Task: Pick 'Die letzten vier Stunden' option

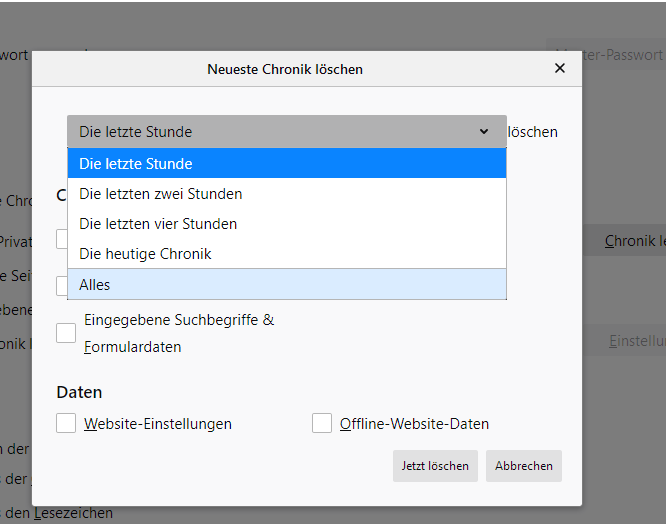Action: (286, 224)
